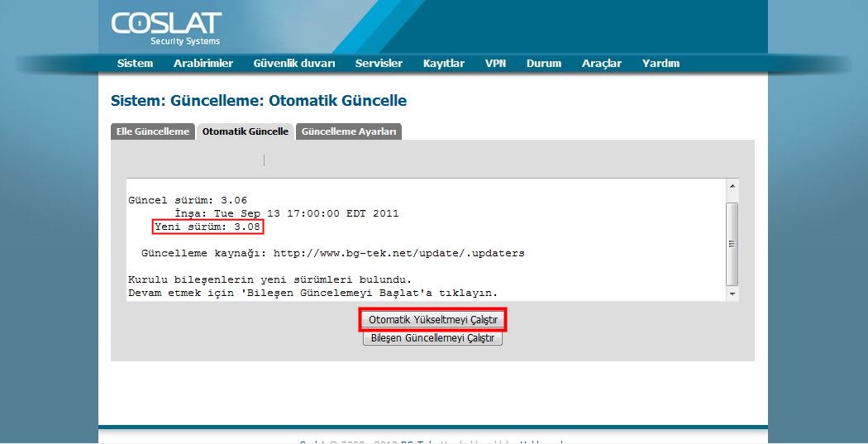Viewport: 868px width, 444px height.
Task: Open the VPN menu
Action: coord(495,64)
